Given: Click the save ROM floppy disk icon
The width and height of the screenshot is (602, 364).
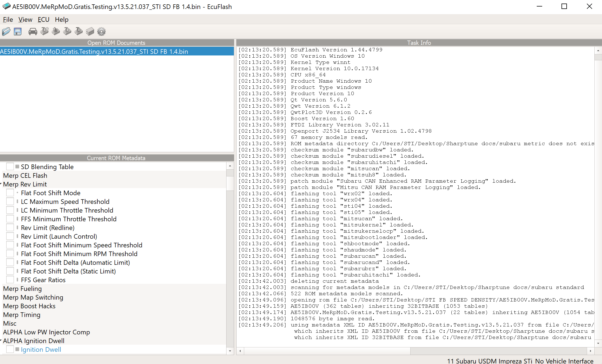Looking at the screenshot, I should [18, 32].
